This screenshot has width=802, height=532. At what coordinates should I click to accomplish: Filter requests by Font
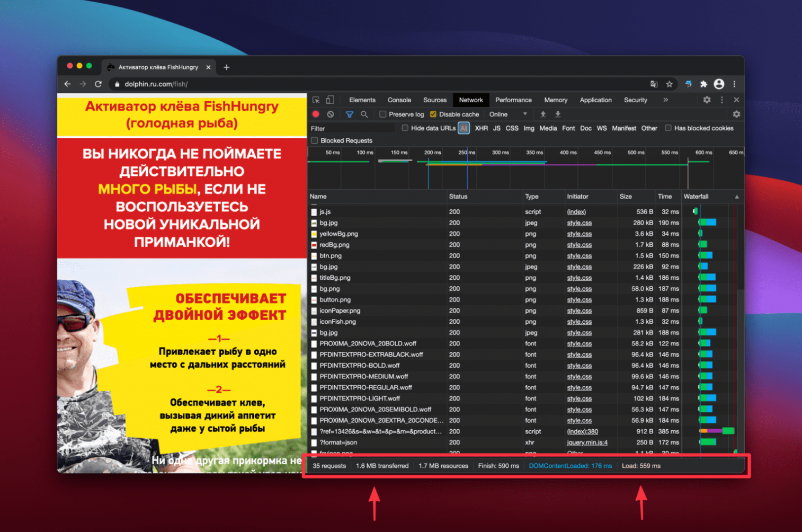pos(568,128)
